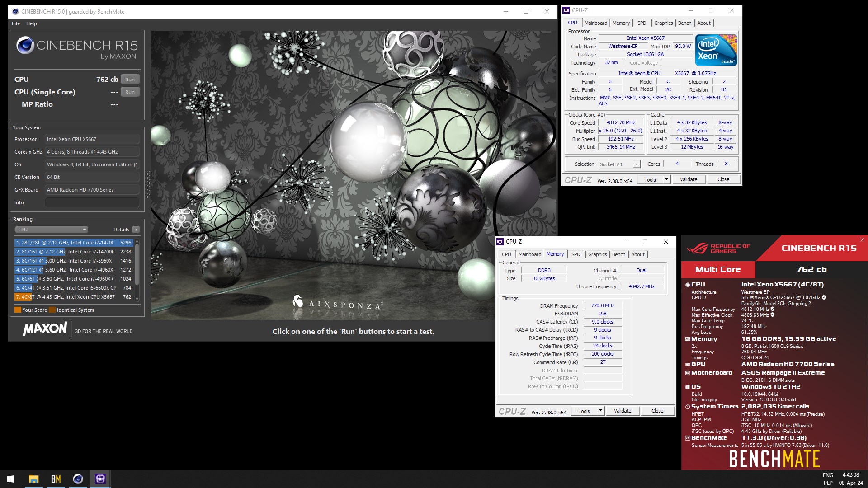Click the ENG language indicator

pyautogui.click(x=828, y=475)
